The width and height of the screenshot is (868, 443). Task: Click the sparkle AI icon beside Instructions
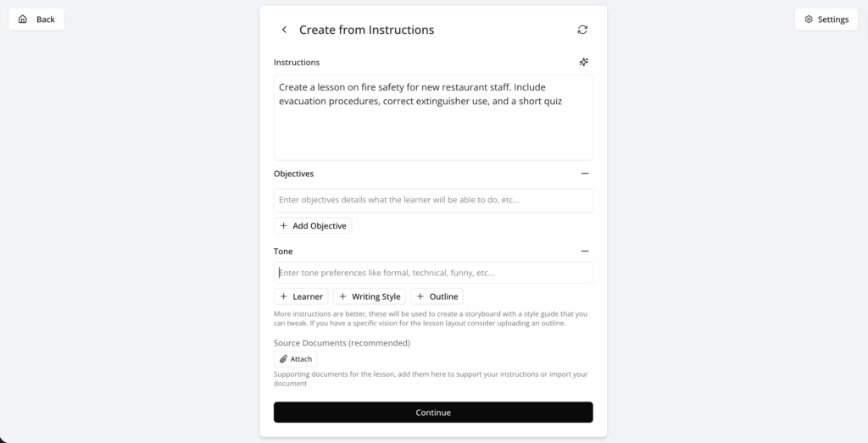(x=583, y=62)
